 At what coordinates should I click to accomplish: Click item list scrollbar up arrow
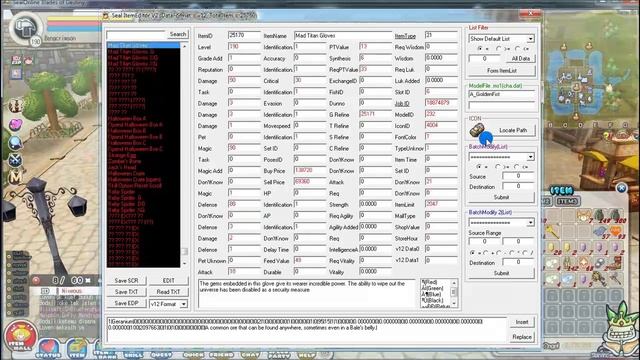tap(184, 46)
